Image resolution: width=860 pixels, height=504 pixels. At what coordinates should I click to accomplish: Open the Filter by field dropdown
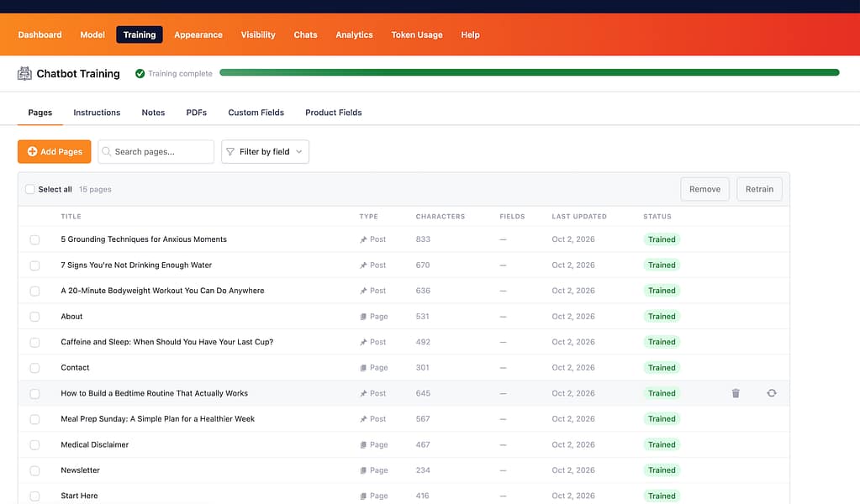(265, 152)
